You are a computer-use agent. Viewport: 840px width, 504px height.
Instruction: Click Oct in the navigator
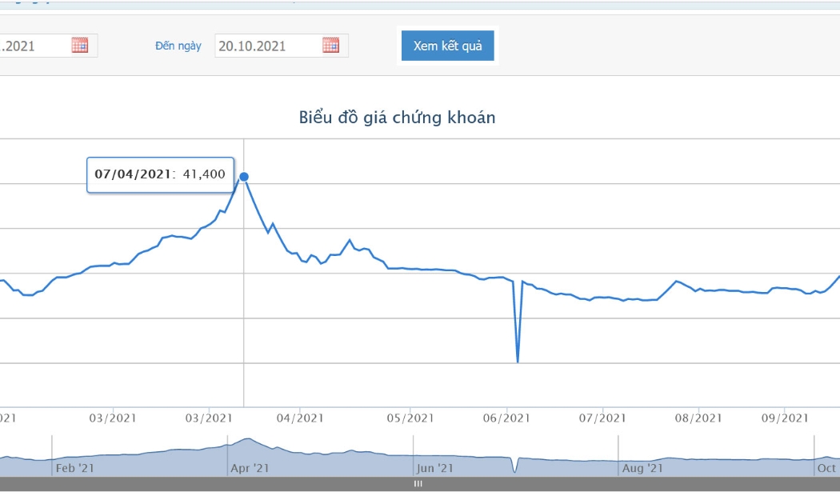coord(826,468)
